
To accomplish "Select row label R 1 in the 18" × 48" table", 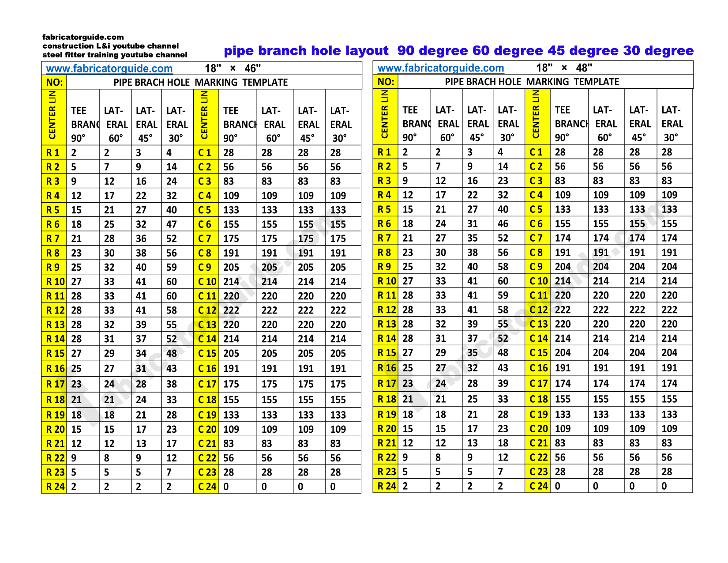I will point(384,152).
